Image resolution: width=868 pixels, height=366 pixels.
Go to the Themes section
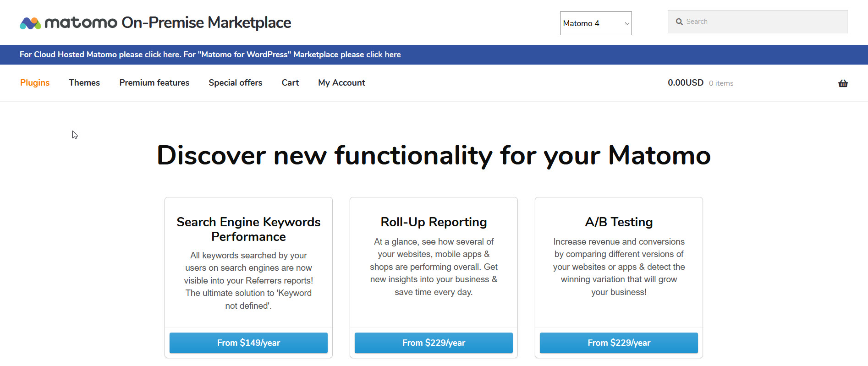84,83
